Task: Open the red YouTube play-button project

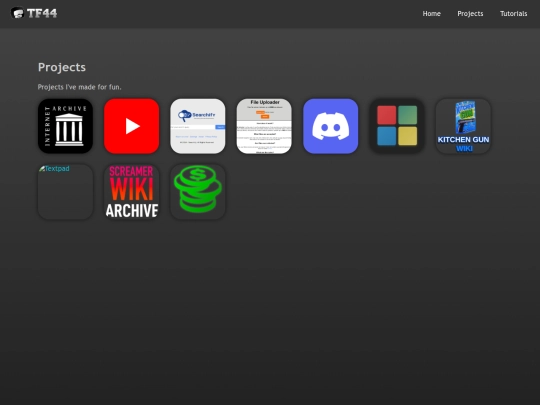Action: [132, 126]
